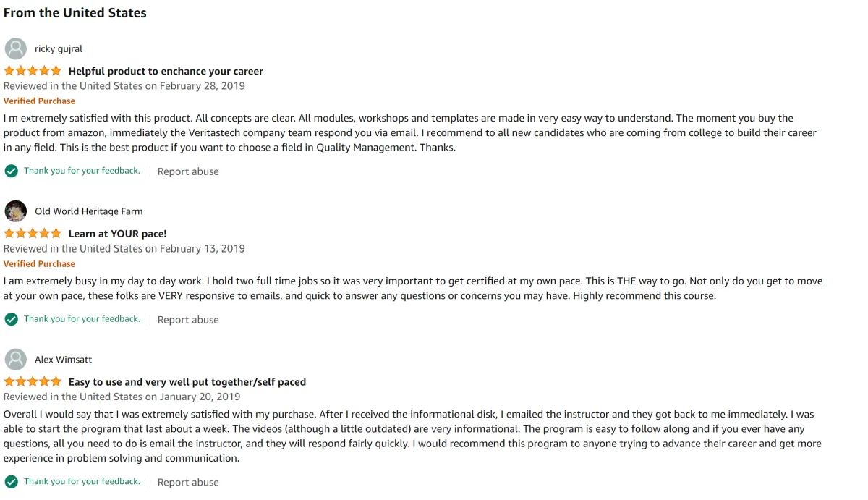Open the Old World Heritage Farm name link

[89, 211]
